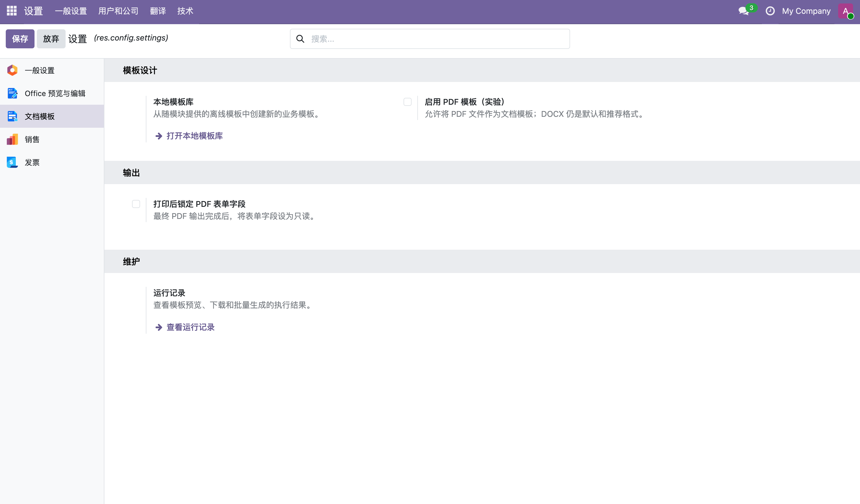Select 一般设置 in the left sidebar
860x504 pixels.
tap(52, 70)
